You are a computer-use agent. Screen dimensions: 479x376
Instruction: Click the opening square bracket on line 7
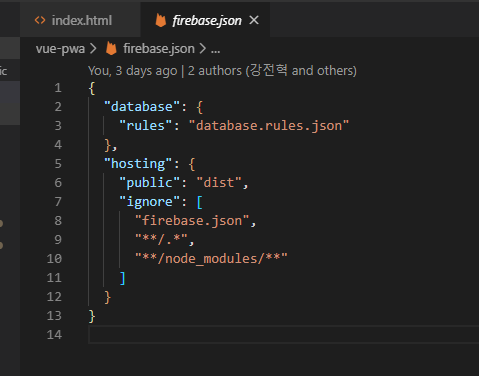(x=199, y=202)
